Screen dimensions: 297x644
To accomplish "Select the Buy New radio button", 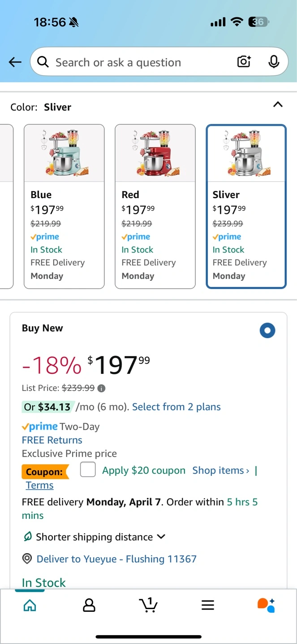I will 267,330.
